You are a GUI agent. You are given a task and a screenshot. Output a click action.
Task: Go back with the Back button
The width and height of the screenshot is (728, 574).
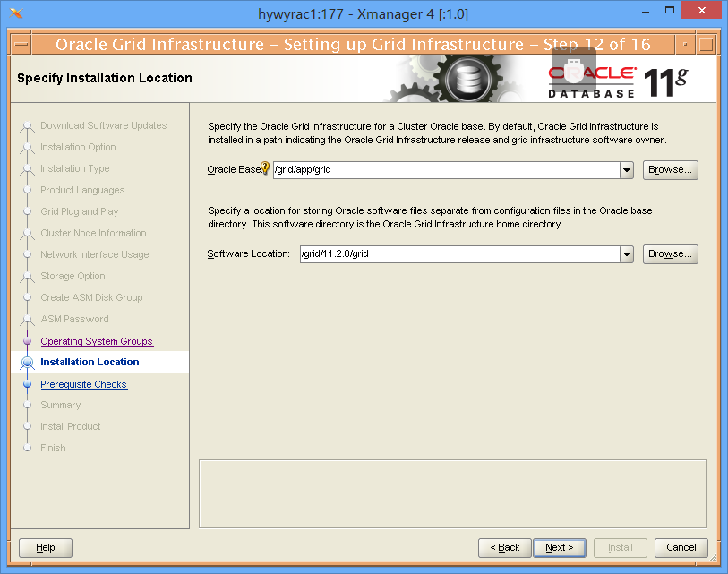tap(505, 547)
